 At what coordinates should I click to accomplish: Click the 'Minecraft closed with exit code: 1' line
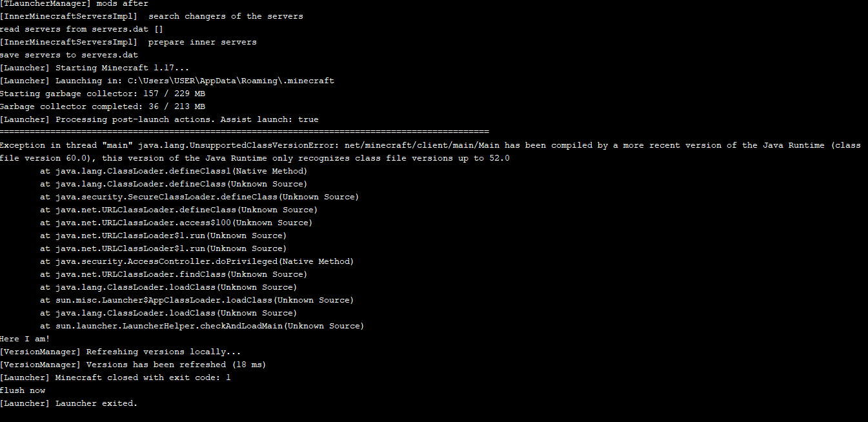pos(116,377)
